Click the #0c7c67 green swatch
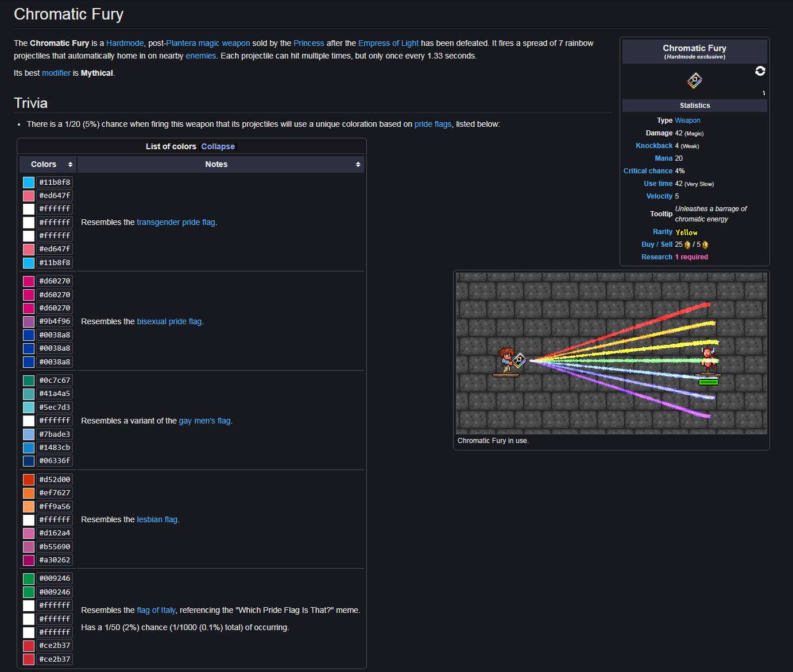Screen dimensions: 793x672 29,380
